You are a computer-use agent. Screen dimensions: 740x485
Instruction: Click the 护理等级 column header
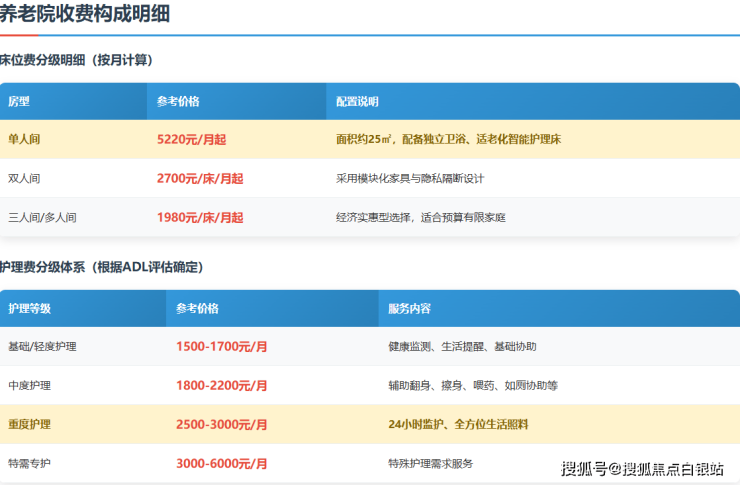pos(29,309)
